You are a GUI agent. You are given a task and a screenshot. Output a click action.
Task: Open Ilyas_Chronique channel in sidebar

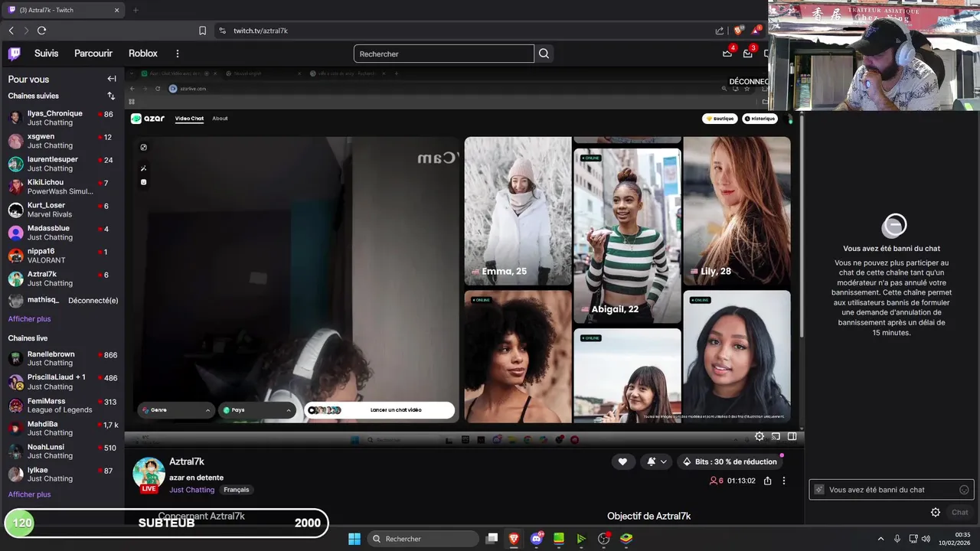click(62, 118)
